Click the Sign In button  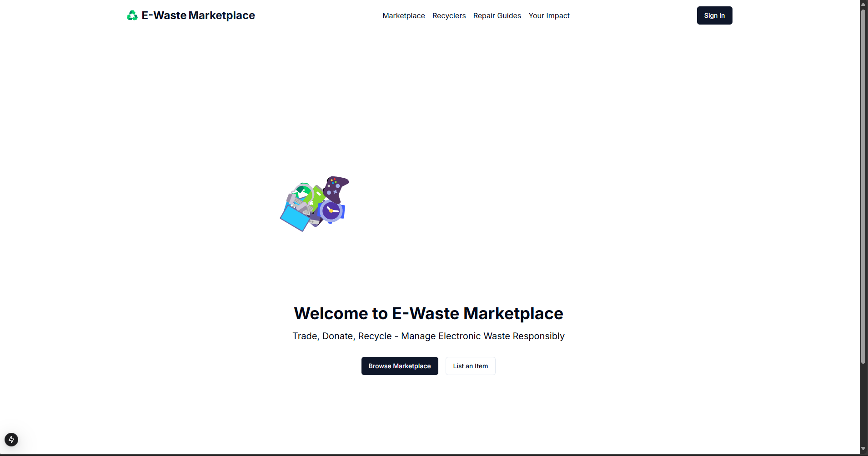click(714, 15)
